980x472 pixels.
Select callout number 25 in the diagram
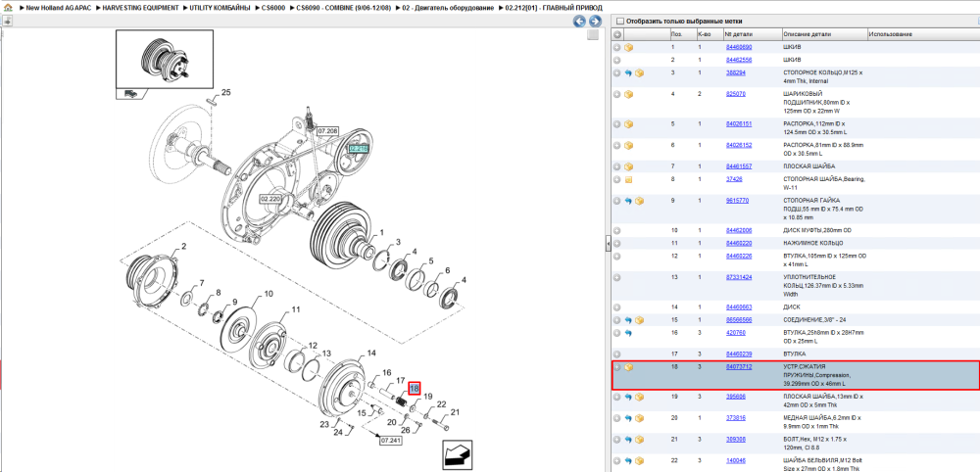[226, 92]
